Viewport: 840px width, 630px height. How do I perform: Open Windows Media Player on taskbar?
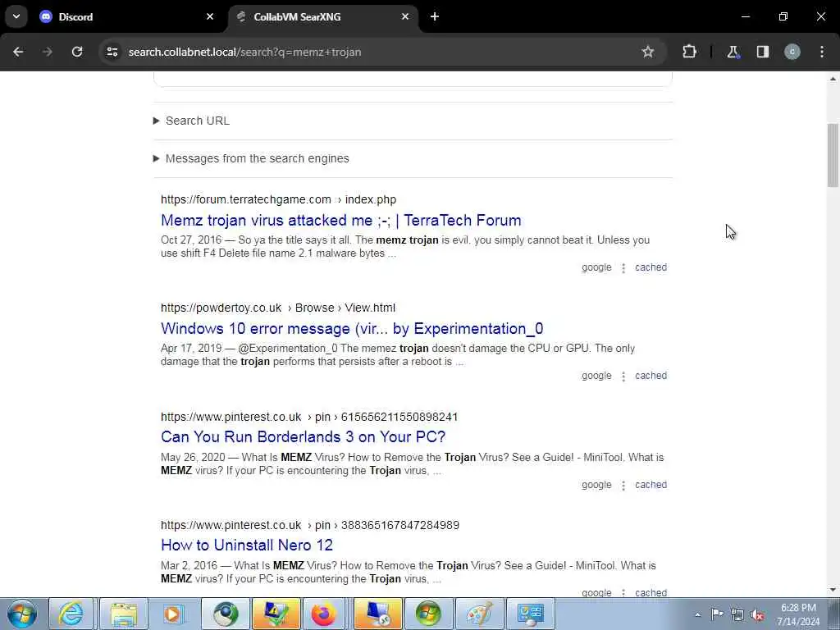tap(173, 614)
